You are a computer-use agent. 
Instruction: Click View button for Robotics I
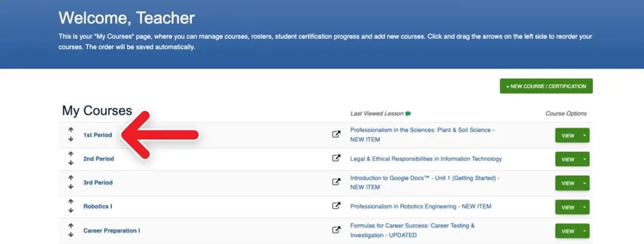pyautogui.click(x=567, y=207)
